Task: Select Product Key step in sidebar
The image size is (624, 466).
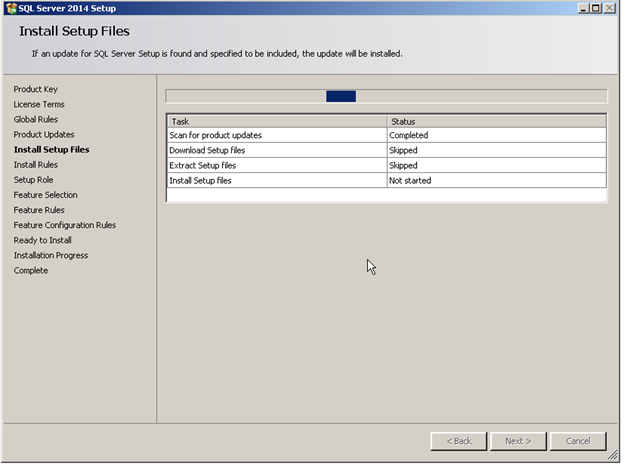Action: (36, 89)
